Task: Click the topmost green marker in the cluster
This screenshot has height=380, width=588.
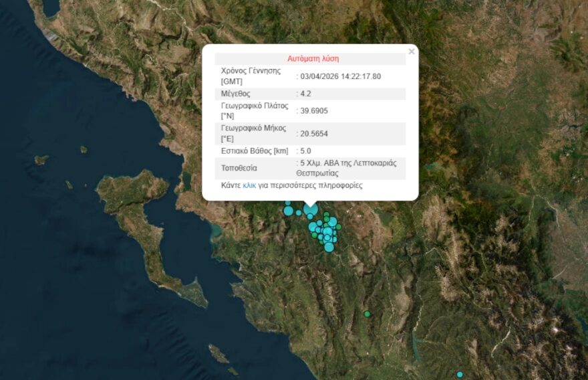Action: 326,215
